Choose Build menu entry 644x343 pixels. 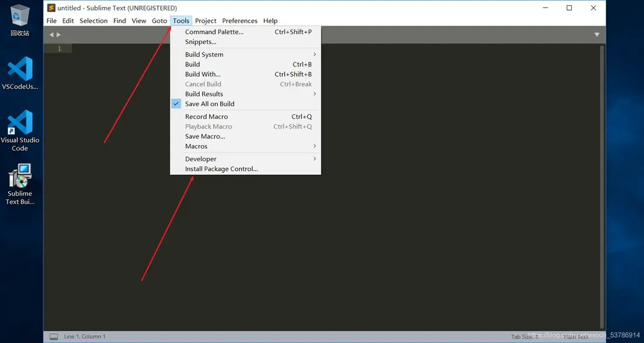click(x=246, y=64)
